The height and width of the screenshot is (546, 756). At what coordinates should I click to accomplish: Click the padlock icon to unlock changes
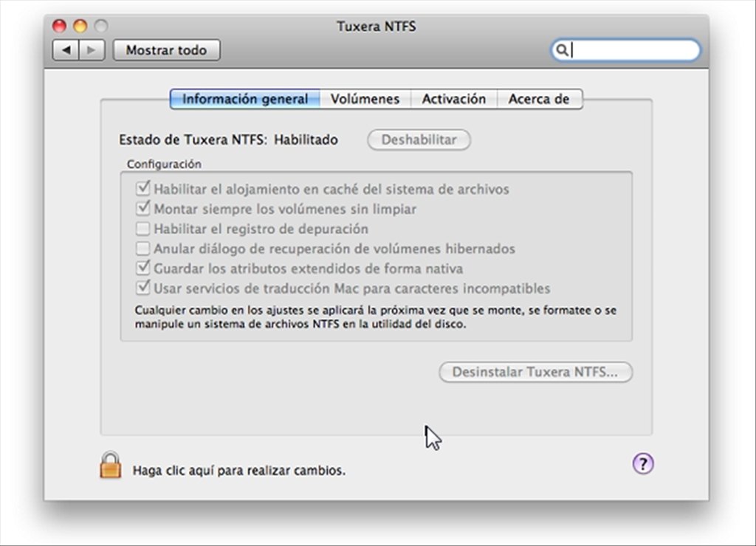click(x=111, y=465)
